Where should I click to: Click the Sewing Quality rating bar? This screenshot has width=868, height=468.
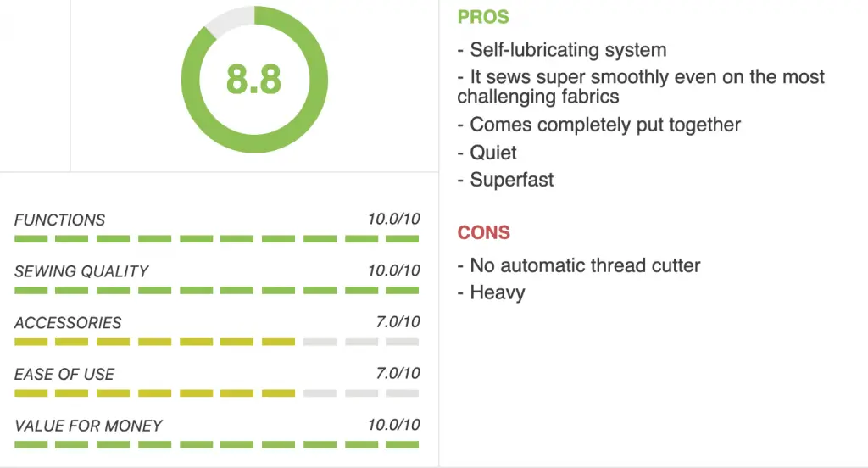point(216,290)
